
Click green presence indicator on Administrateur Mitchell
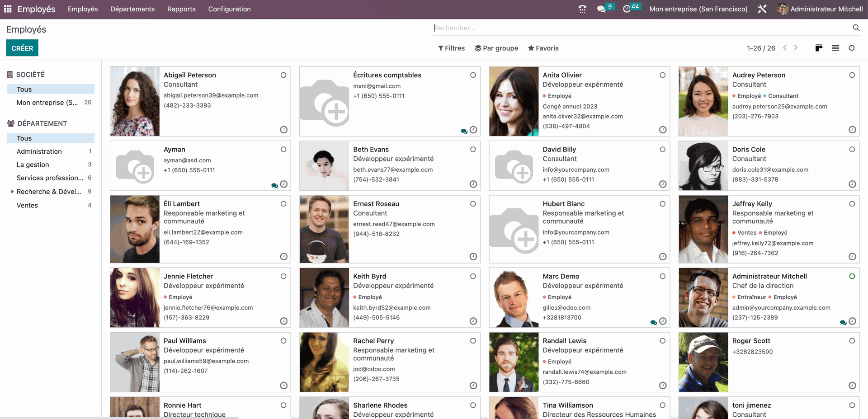tap(853, 276)
